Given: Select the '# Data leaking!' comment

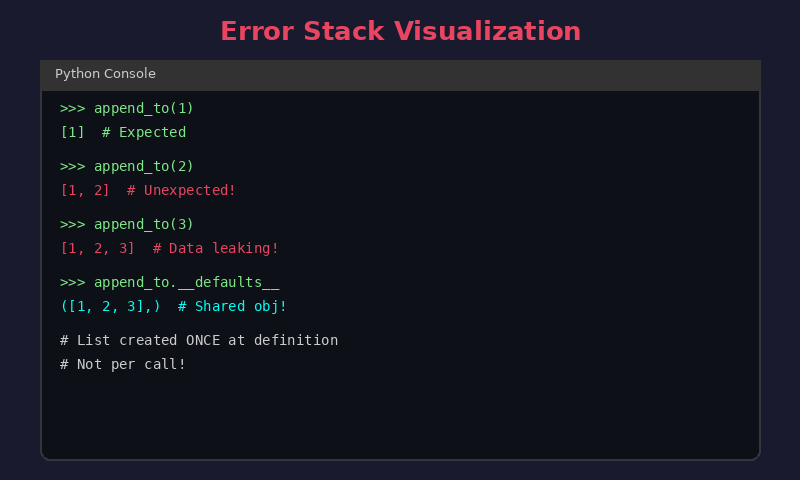Looking at the screenshot, I should pos(216,248).
